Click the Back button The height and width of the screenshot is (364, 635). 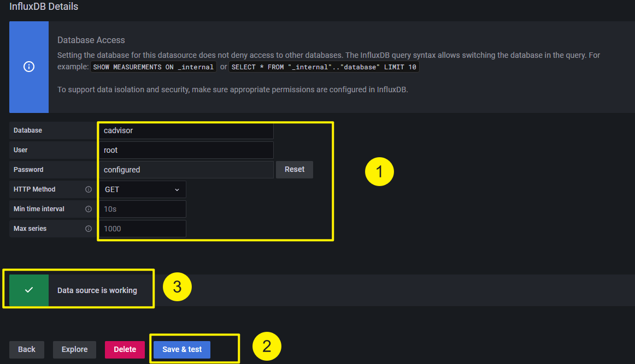coord(27,349)
